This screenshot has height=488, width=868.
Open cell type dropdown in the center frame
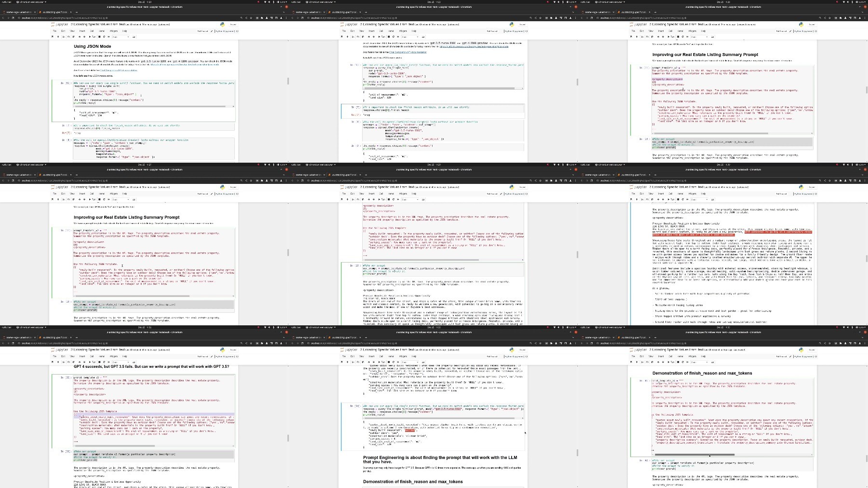pos(410,199)
